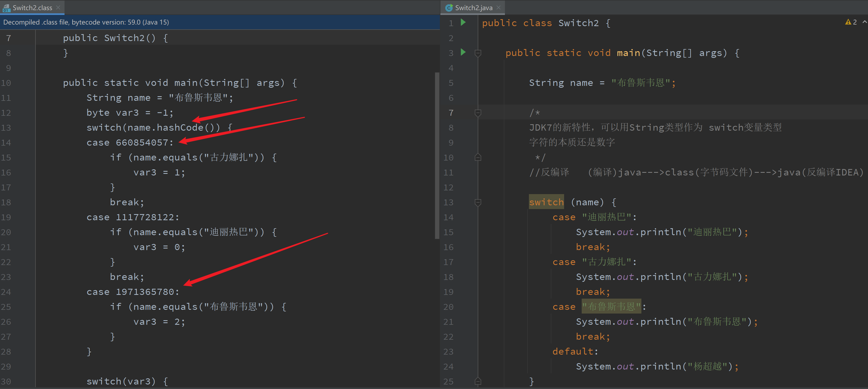
Task: Close the Switch2.java tab
Action: pyautogui.click(x=499, y=7)
